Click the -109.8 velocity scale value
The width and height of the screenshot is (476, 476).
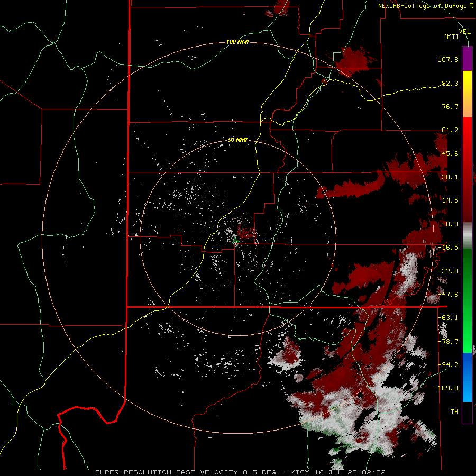click(446, 388)
